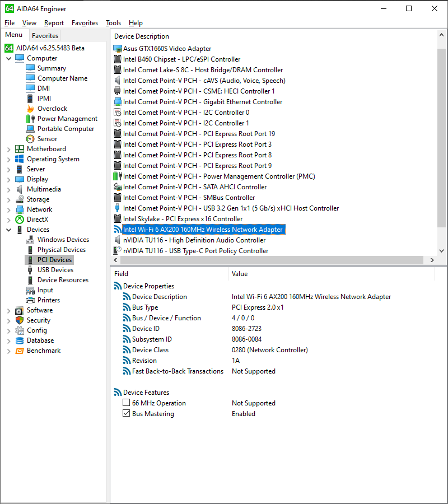This screenshot has width=448, height=504.
Task: Select Intel Skylake - PCI Express x16 Controller
Action: point(183,219)
